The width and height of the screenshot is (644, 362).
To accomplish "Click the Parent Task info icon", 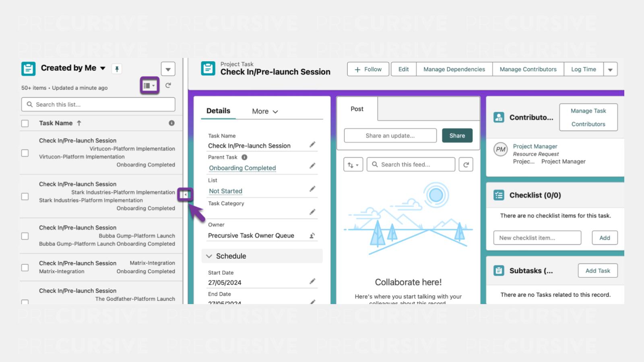I will [244, 157].
